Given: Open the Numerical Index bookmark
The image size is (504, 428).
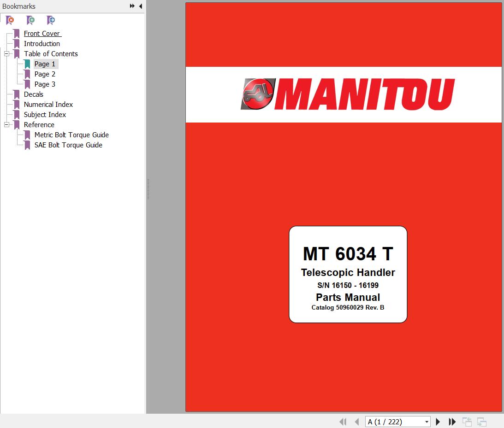Looking at the screenshot, I should [48, 105].
